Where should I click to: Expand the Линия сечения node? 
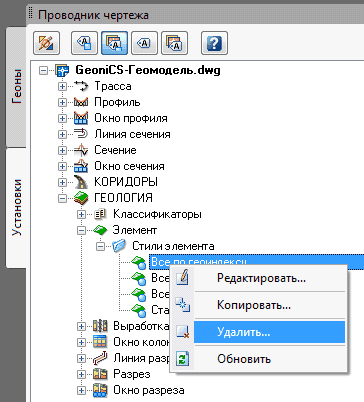(62, 134)
